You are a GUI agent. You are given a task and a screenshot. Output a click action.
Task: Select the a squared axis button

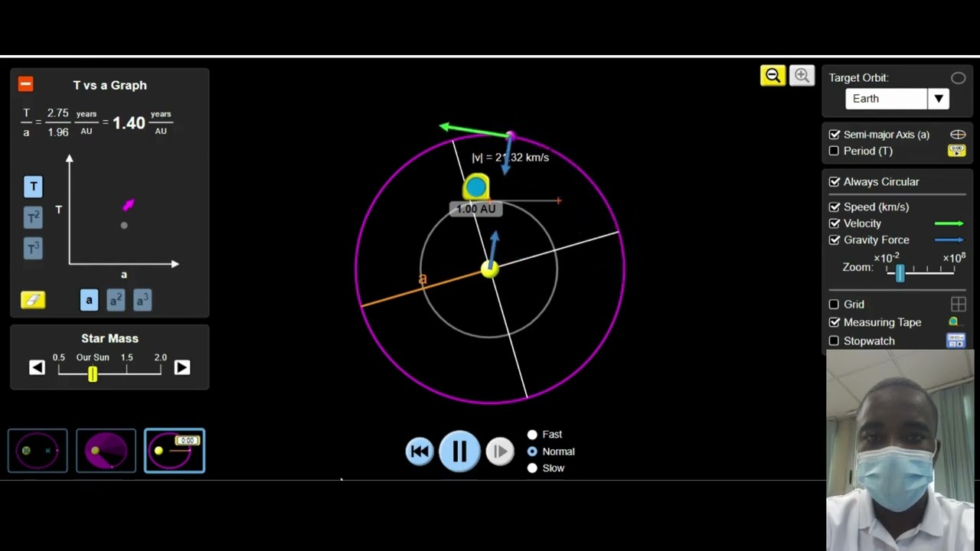(x=116, y=300)
